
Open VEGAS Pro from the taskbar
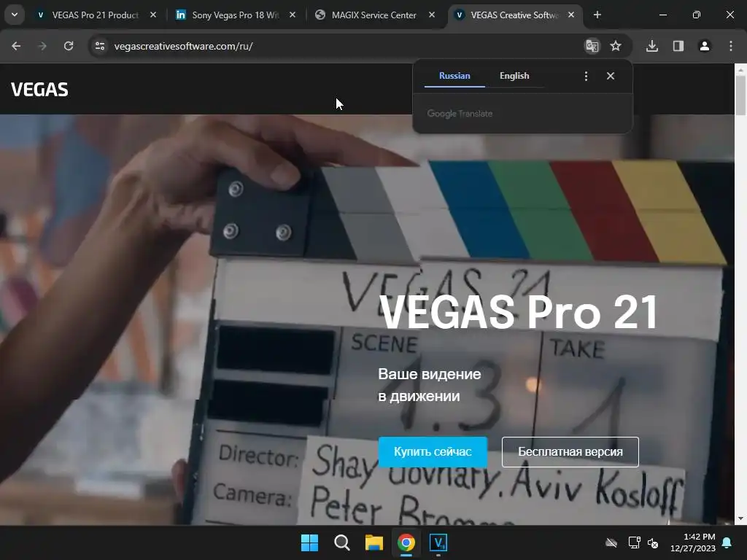point(438,542)
